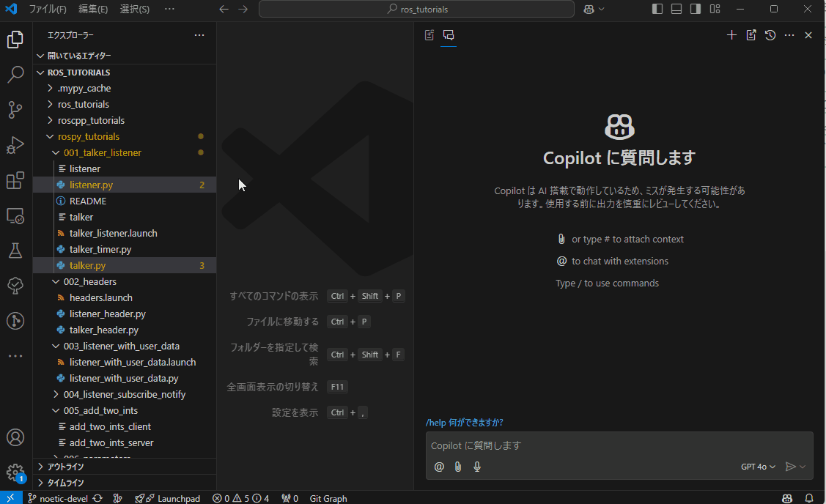Image resolution: width=826 pixels, height=504 pixels.
Task: Open listener.py file
Action: [125, 185]
